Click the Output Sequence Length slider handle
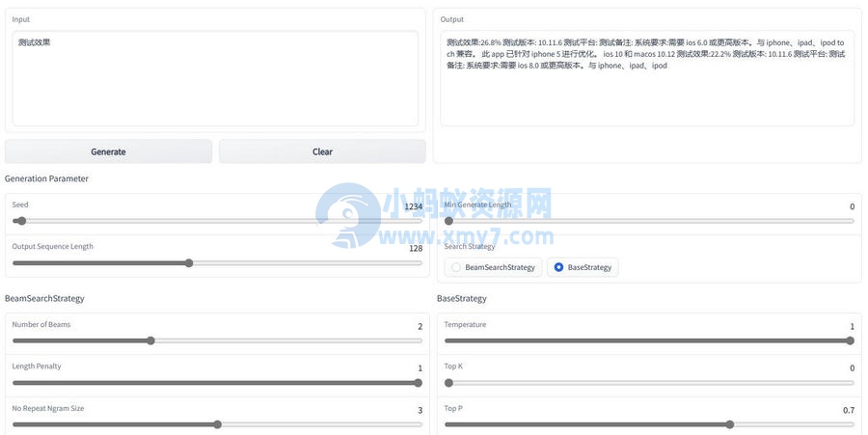 [189, 263]
